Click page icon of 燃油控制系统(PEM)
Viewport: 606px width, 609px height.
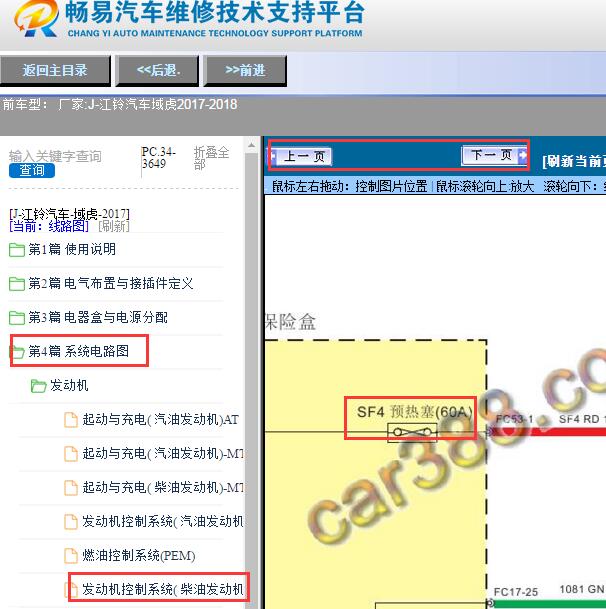(71, 555)
